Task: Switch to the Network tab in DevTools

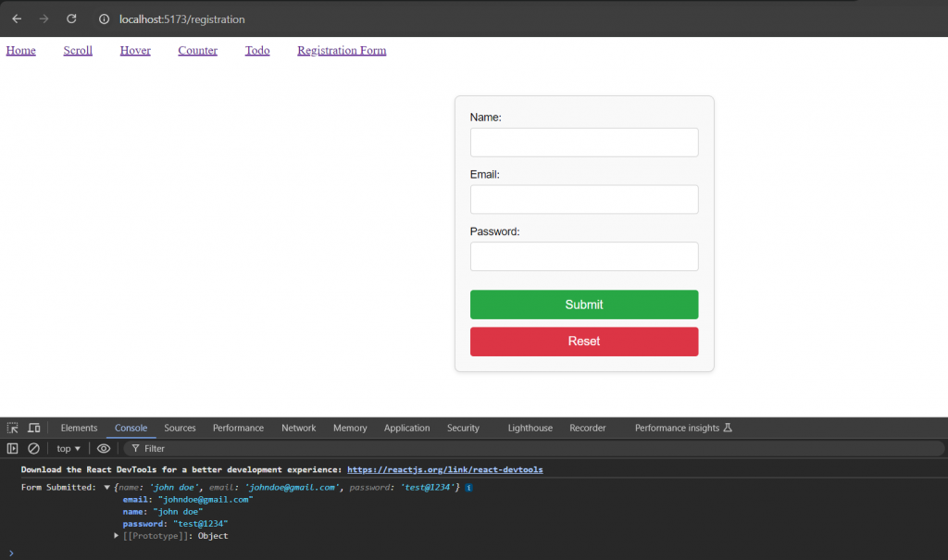Action: point(298,428)
